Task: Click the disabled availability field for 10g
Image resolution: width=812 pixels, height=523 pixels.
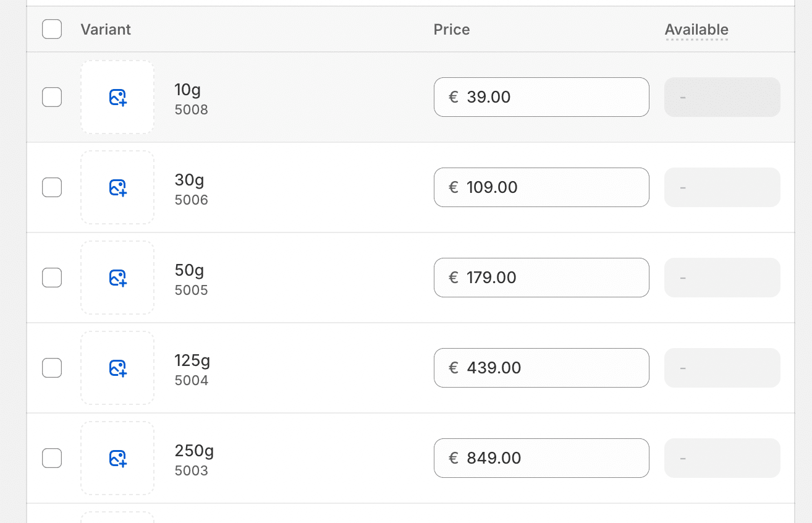Action: pyautogui.click(x=722, y=97)
